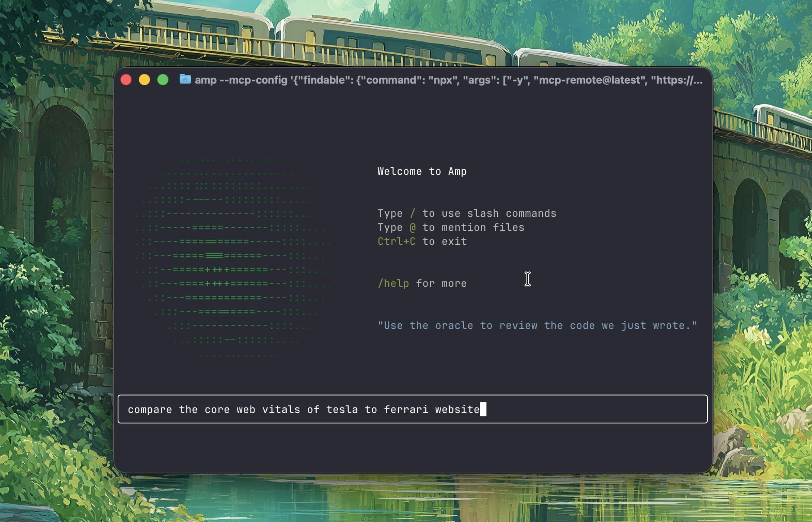This screenshot has width=812, height=522.
Task: Click the /help command text
Action: 393,283
